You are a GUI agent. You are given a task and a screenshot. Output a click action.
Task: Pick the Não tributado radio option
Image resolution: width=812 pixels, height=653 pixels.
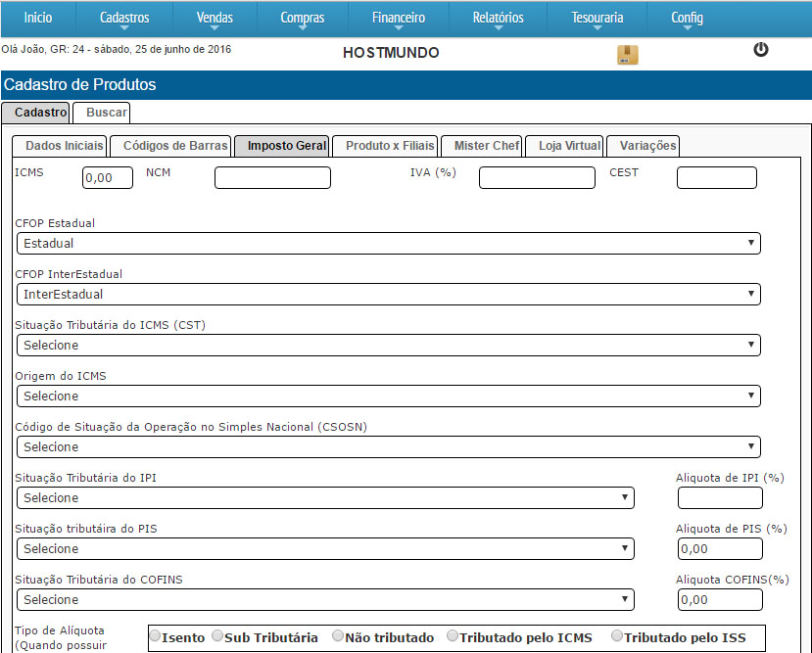[338, 636]
